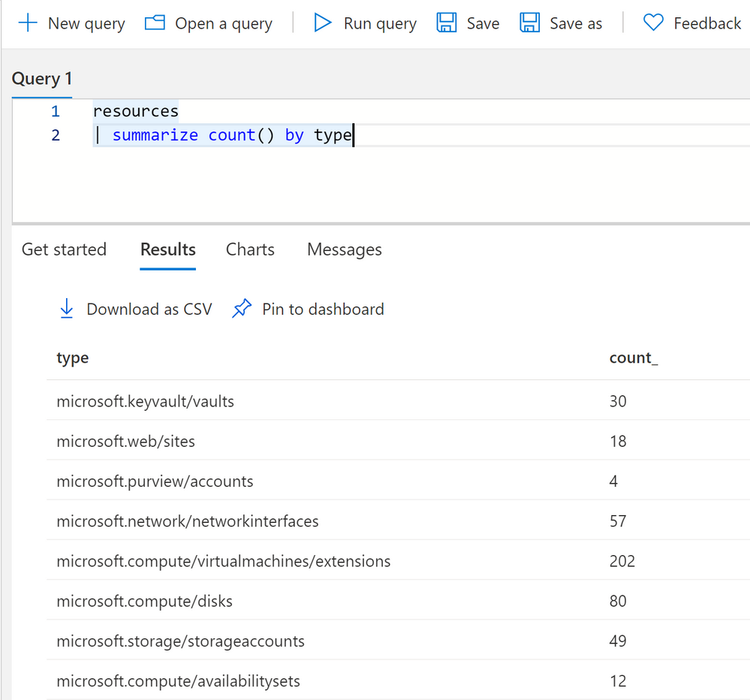This screenshot has height=700, width=750.
Task: Click count value 18
Action: point(618,441)
